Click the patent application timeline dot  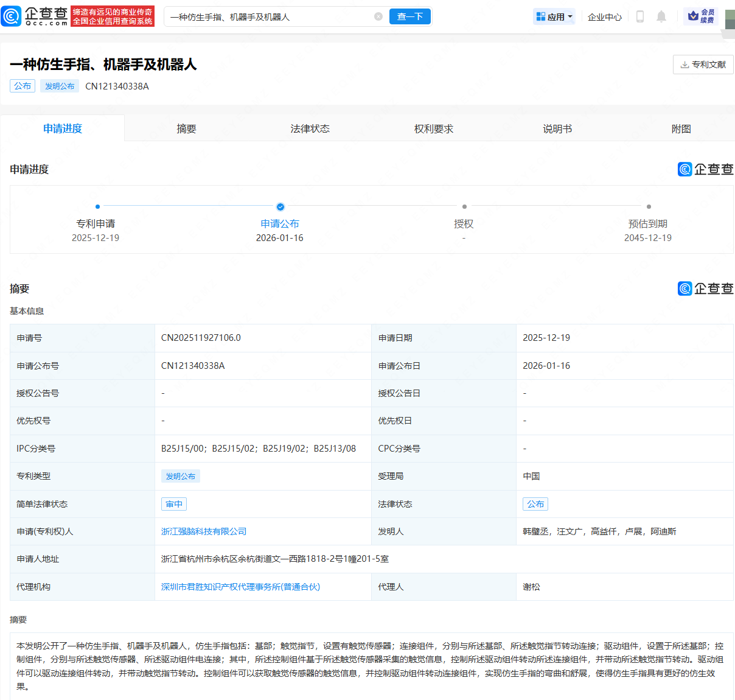(x=97, y=207)
